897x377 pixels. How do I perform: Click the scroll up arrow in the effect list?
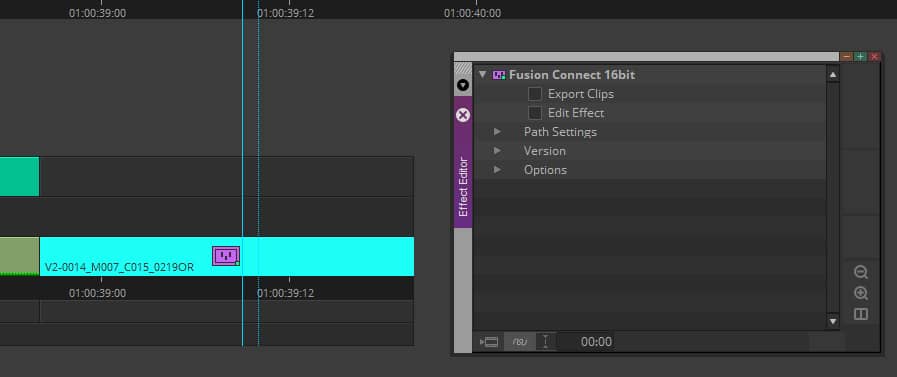[833, 74]
